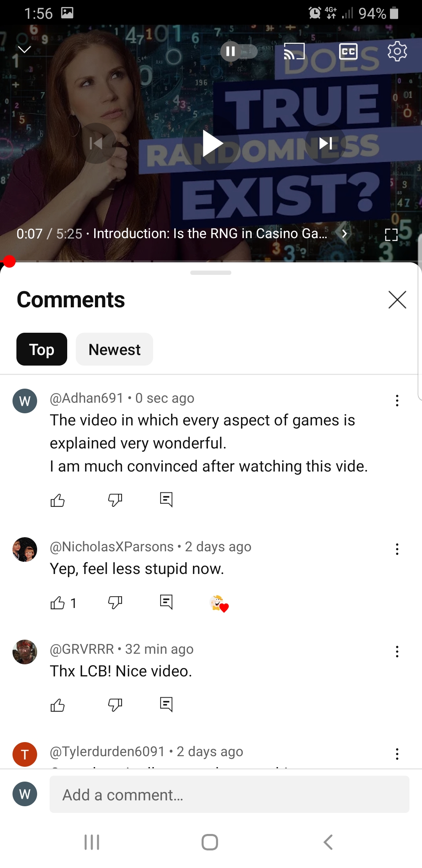Viewport: 422px width, 868px height.
Task: Open the video settings gear icon
Action: pos(397,51)
